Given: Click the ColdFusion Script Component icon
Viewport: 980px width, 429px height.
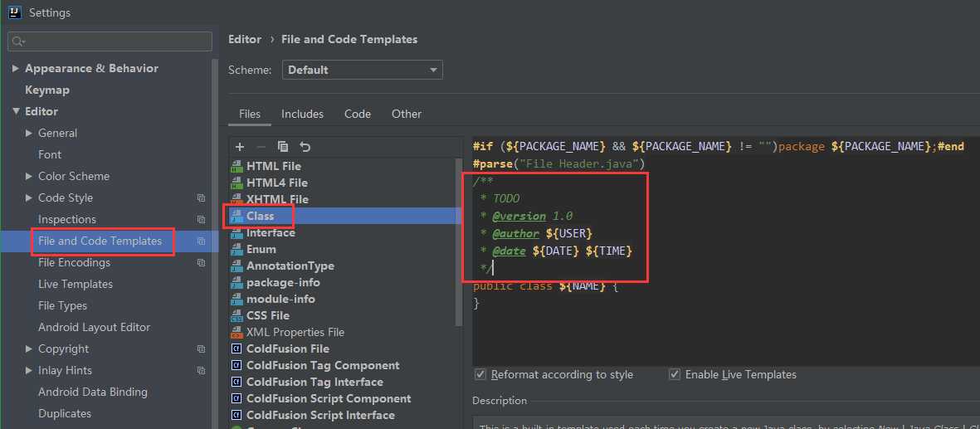Looking at the screenshot, I should (236, 398).
